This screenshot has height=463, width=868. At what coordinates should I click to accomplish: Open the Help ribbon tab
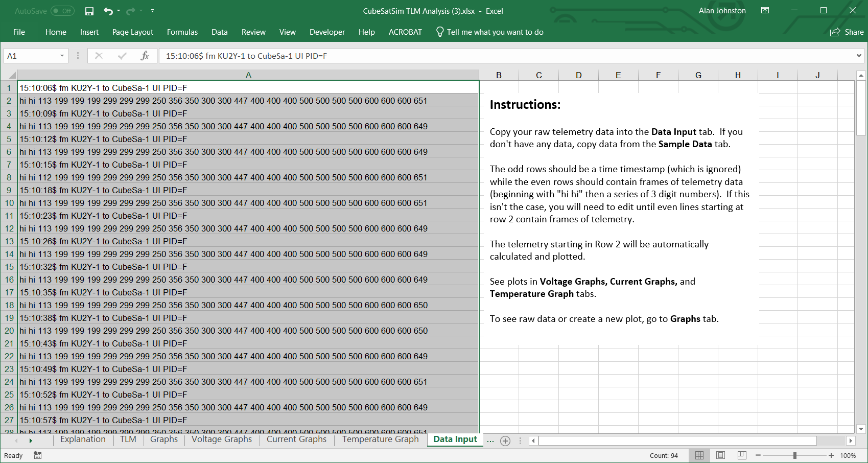tap(367, 32)
